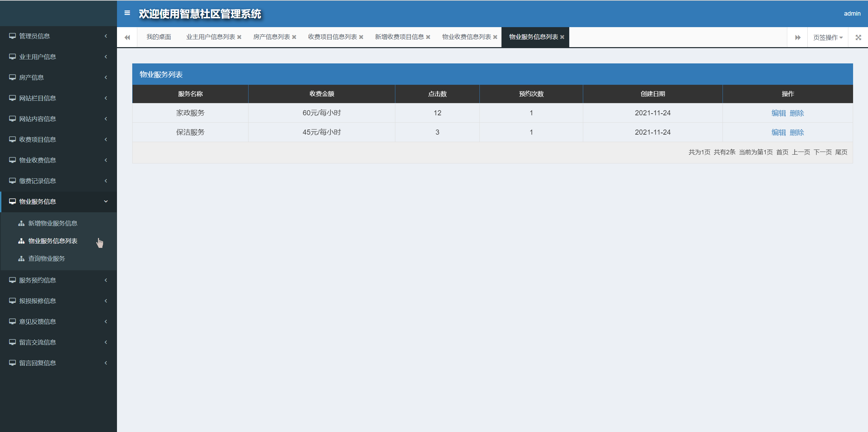Click monitor icon beside 收费项目信息
Screen dimensions: 868x432
tap(13, 139)
